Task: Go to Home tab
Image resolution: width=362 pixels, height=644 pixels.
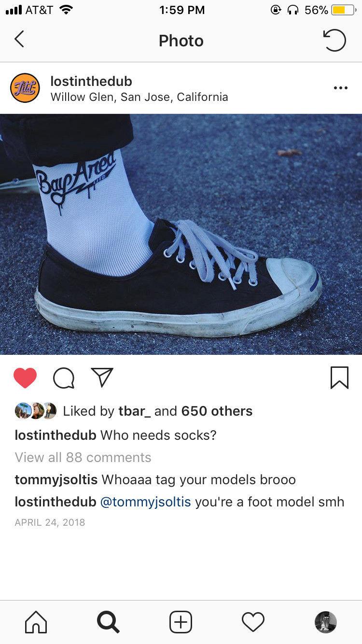Action: tap(36, 622)
